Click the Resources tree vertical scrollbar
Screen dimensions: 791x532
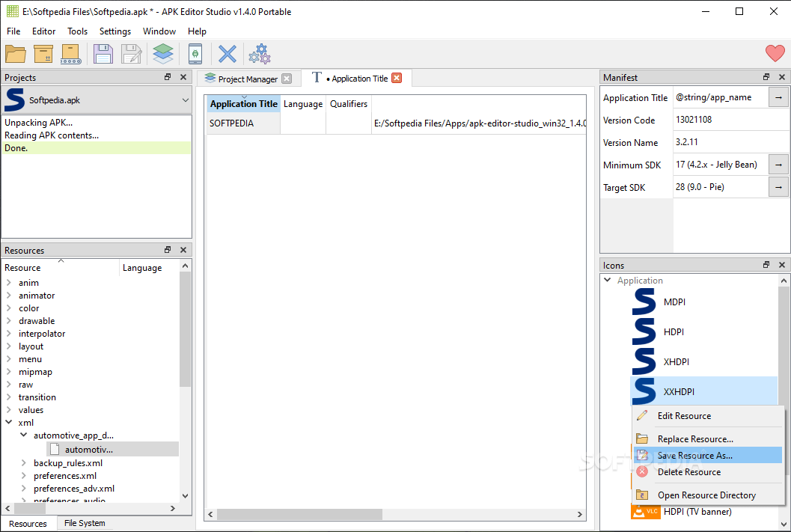185,328
